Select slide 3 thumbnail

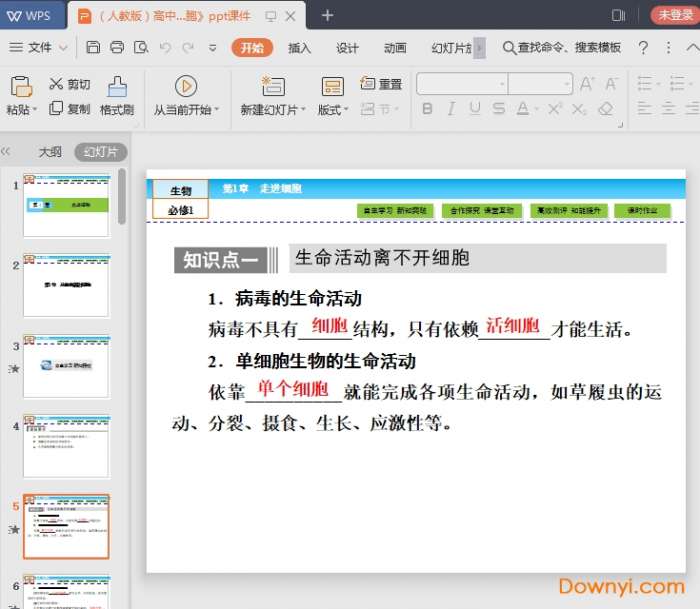click(66, 366)
